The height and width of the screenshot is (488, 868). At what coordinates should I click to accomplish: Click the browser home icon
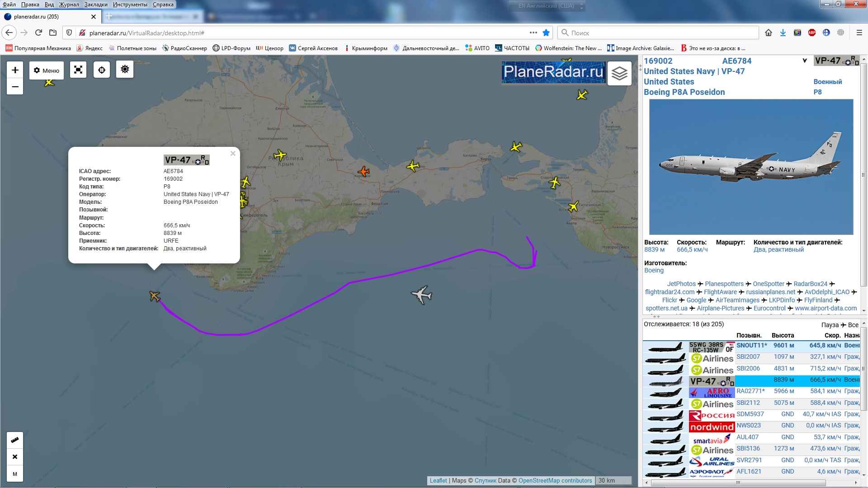(x=769, y=33)
